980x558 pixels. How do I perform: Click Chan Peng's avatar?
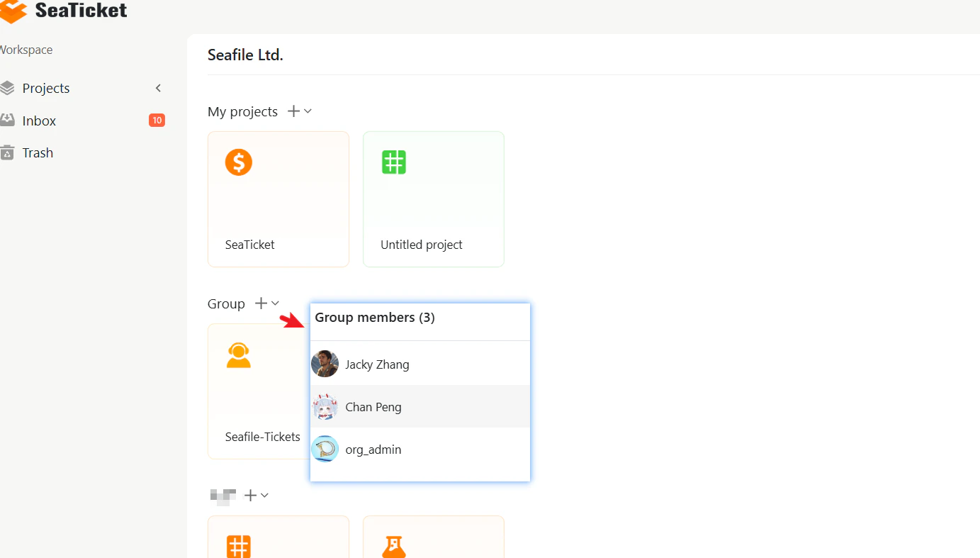pyautogui.click(x=325, y=407)
